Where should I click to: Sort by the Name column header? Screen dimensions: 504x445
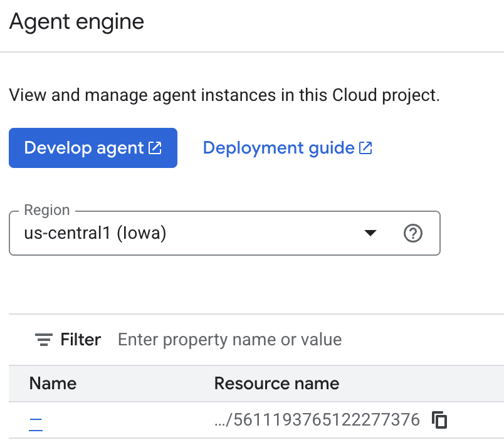point(53,384)
